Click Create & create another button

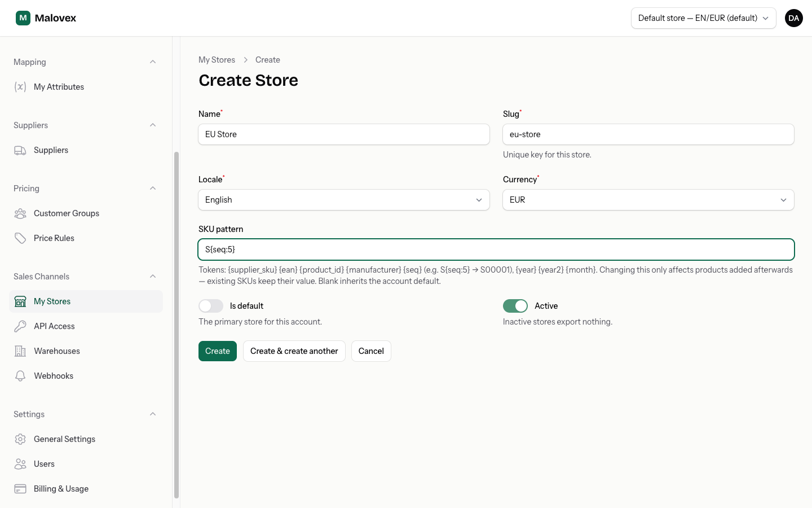click(x=294, y=351)
